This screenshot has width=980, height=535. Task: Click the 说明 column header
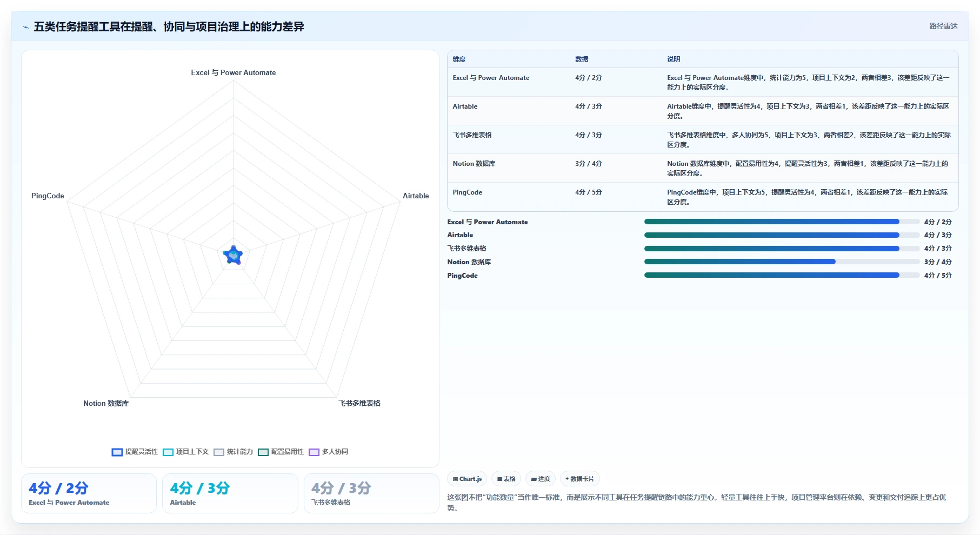[674, 59]
